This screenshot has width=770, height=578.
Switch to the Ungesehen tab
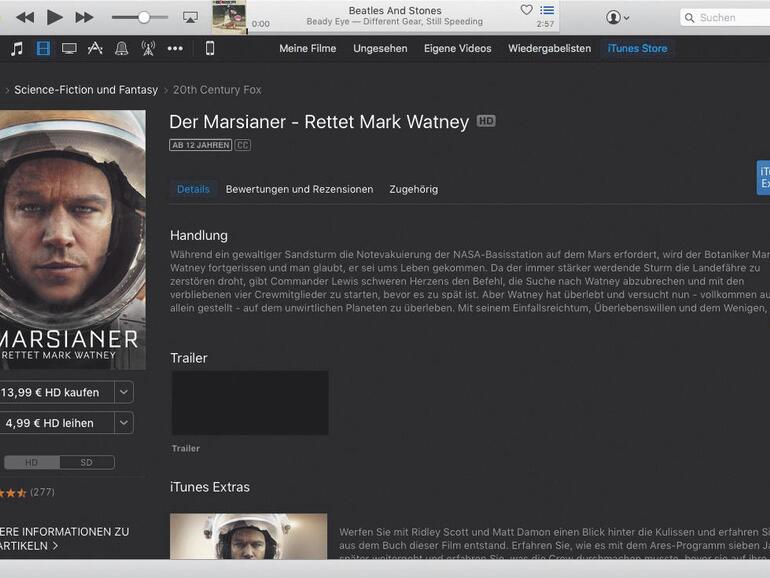[x=380, y=49]
